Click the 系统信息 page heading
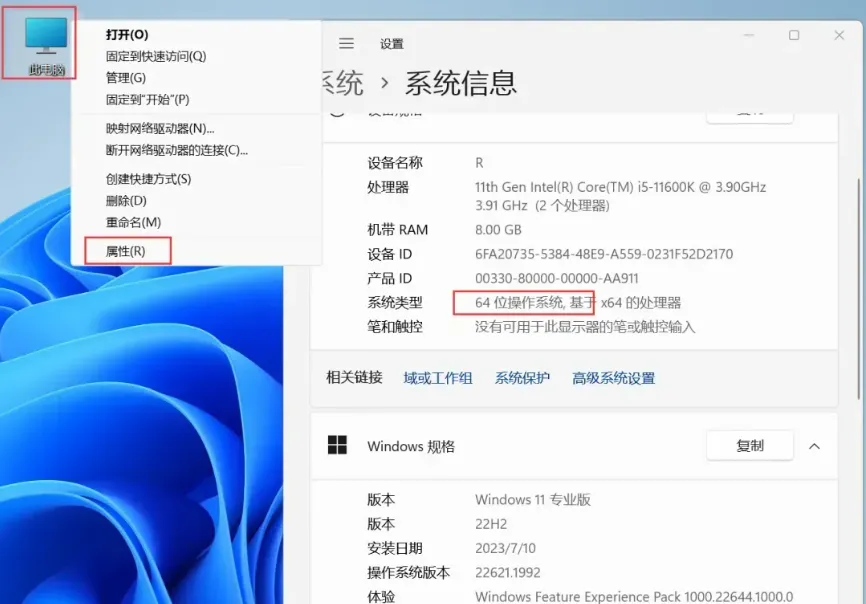 pyautogui.click(x=461, y=83)
